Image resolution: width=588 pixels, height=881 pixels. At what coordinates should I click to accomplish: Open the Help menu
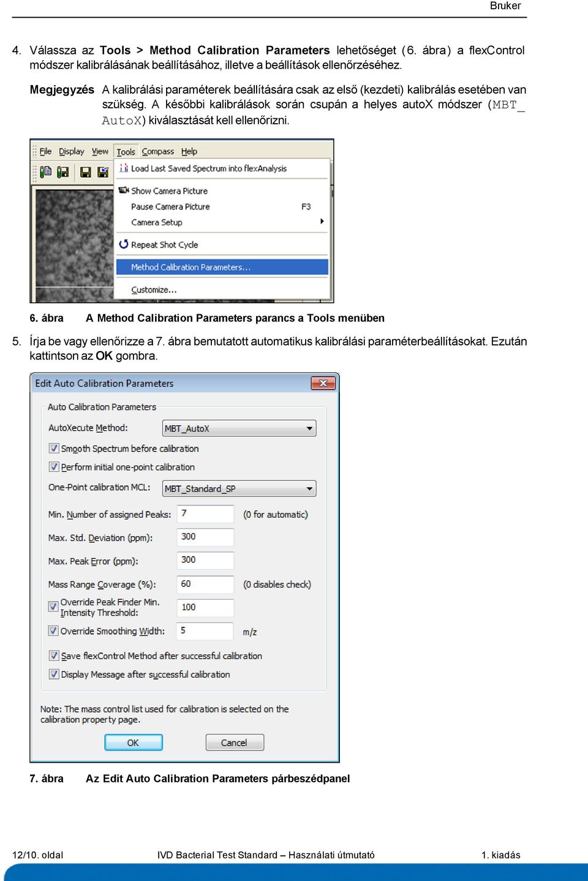tap(189, 151)
